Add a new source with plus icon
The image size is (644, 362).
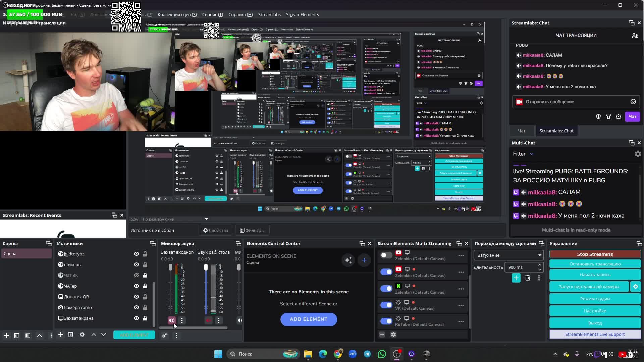pos(61,335)
